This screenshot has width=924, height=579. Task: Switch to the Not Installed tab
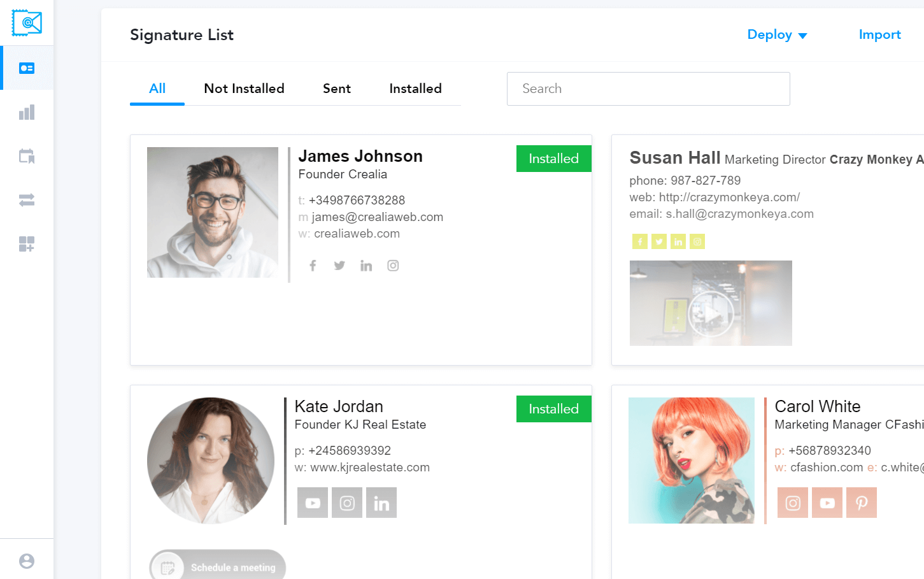244,89
